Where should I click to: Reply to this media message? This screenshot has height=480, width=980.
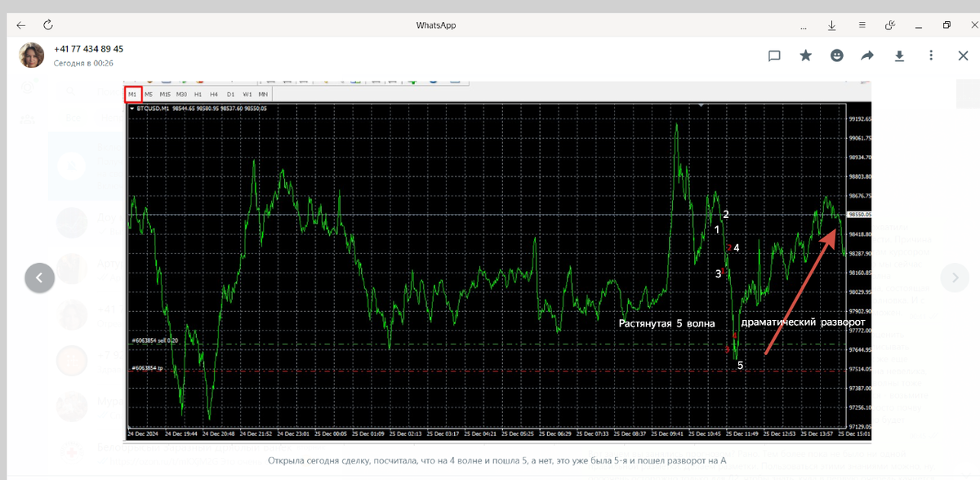point(774,56)
